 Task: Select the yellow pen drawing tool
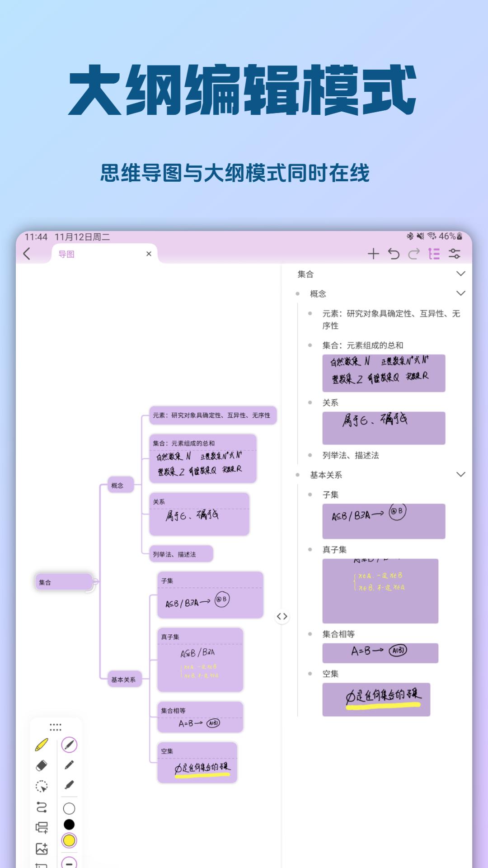pos(42,745)
